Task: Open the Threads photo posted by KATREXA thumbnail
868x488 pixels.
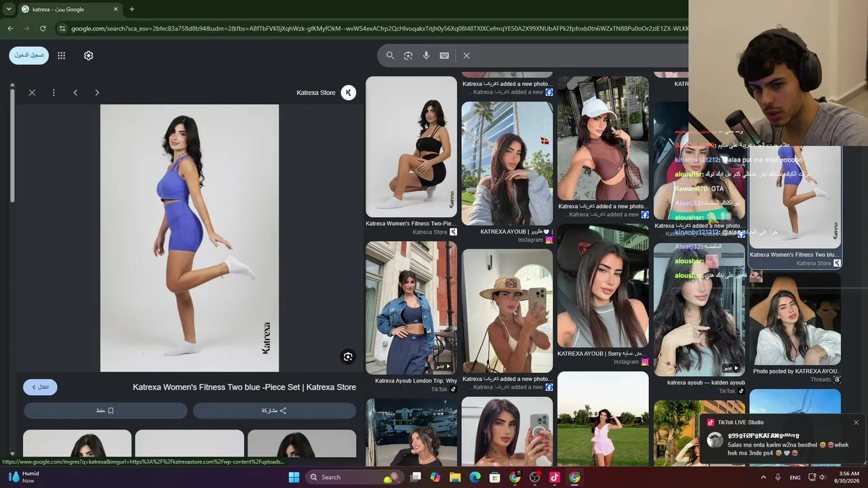Action: [x=795, y=320]
